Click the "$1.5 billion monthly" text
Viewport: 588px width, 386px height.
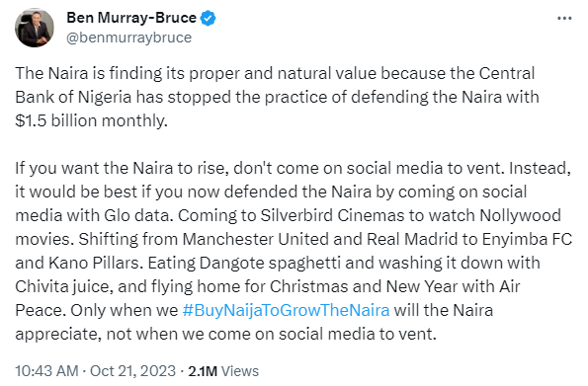90,120
